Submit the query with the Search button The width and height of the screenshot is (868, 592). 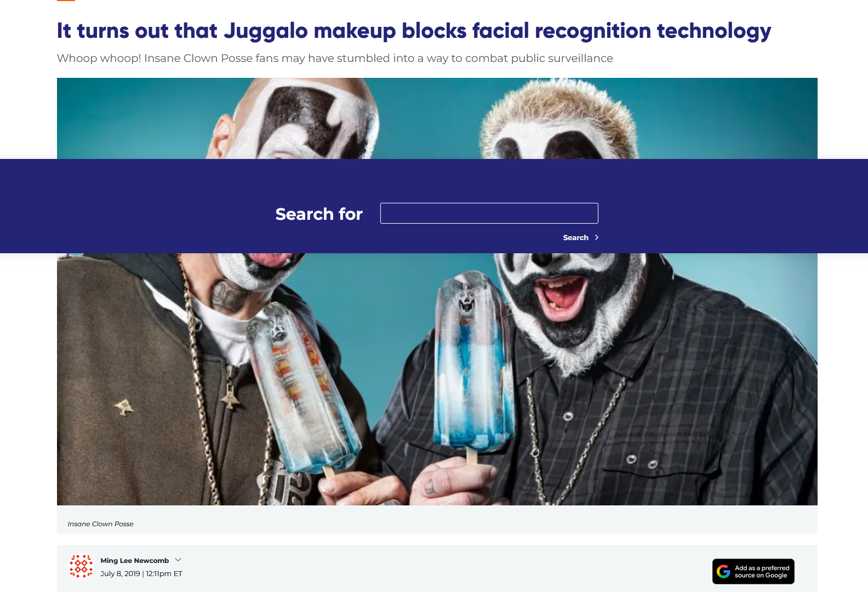[x=581, y=237]
